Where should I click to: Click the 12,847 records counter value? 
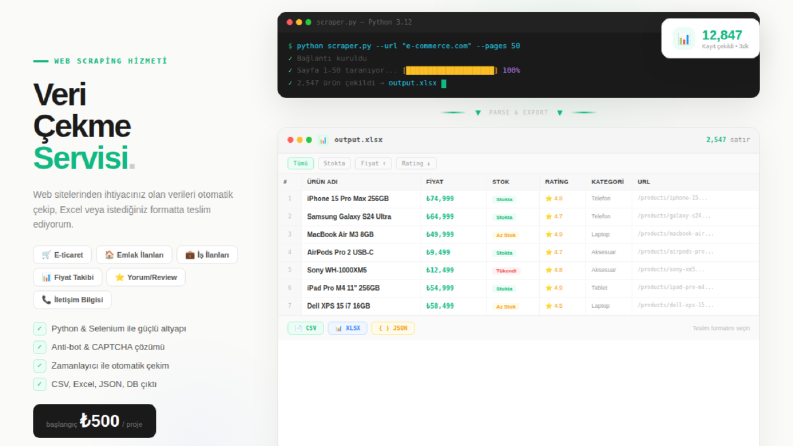(x=722, y=35)
